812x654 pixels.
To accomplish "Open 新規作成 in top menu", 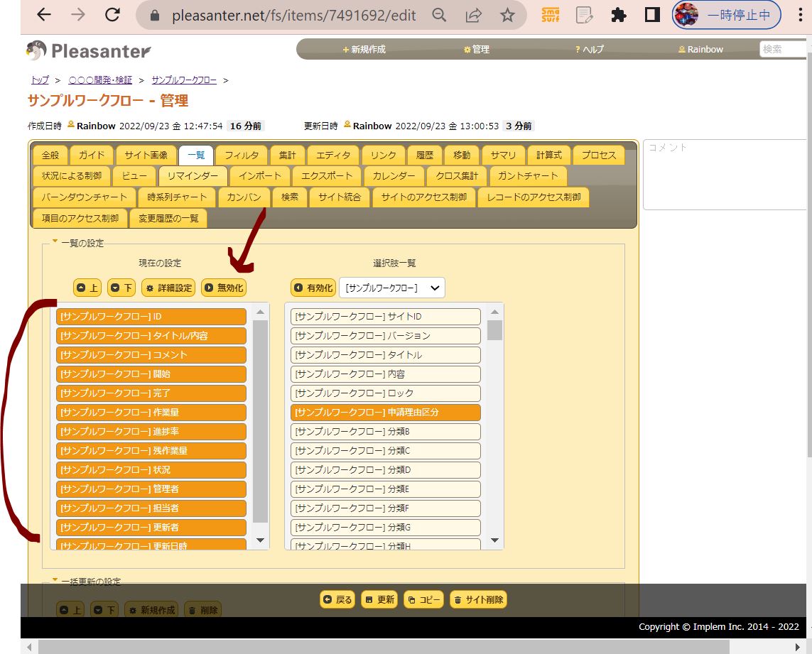I will tap(364, 49).
